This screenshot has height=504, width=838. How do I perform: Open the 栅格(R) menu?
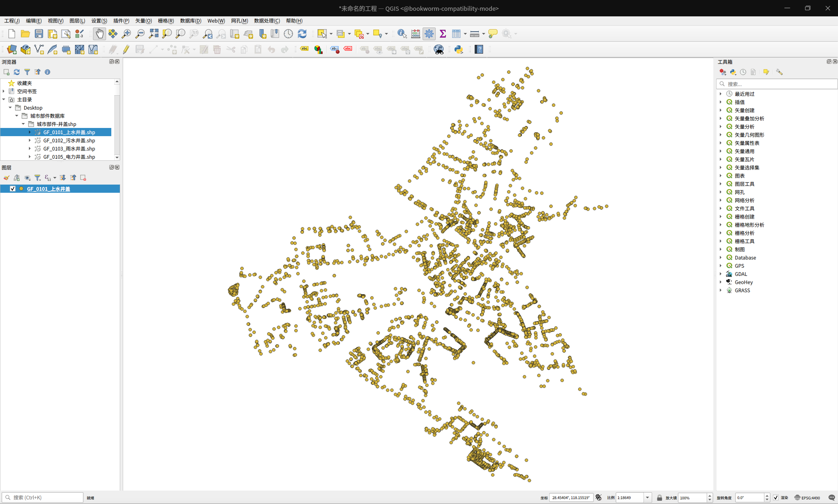click(x=166, y=21)
